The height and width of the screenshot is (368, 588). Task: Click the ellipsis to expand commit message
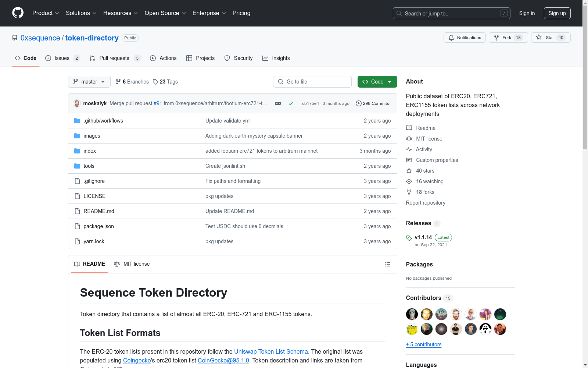pos(278,103)
